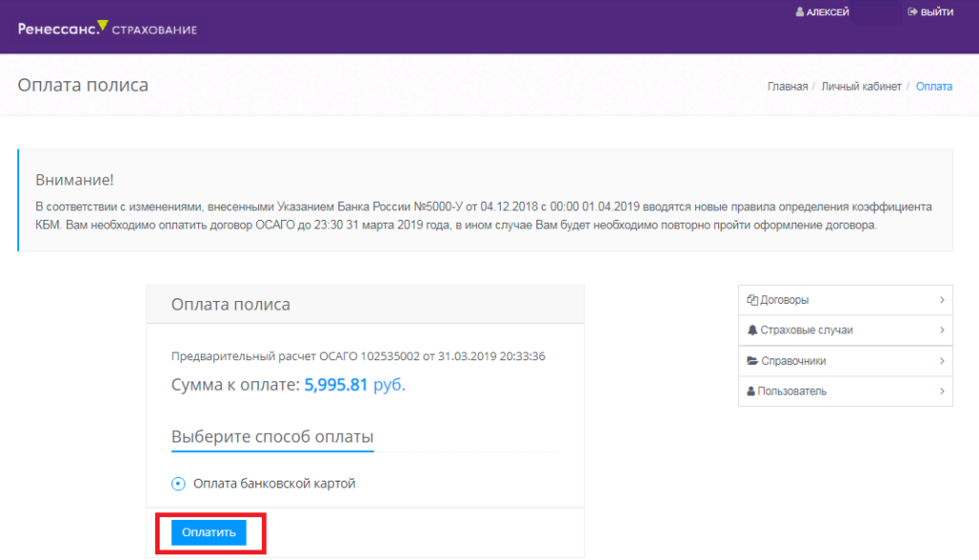This screenshot has width=979, height=560.
Task: Click the folder icon for Справочники
Action: 751,361
